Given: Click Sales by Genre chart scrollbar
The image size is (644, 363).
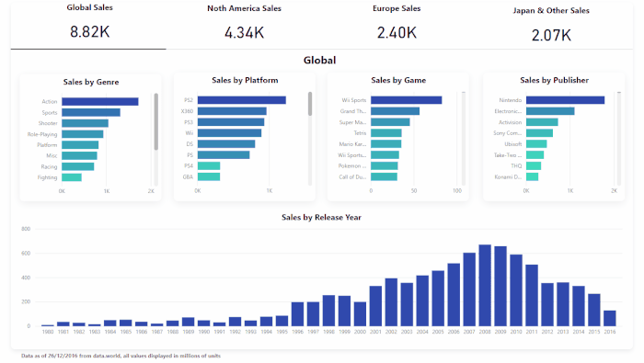Looking at the screenshot, I should point(156,121).
